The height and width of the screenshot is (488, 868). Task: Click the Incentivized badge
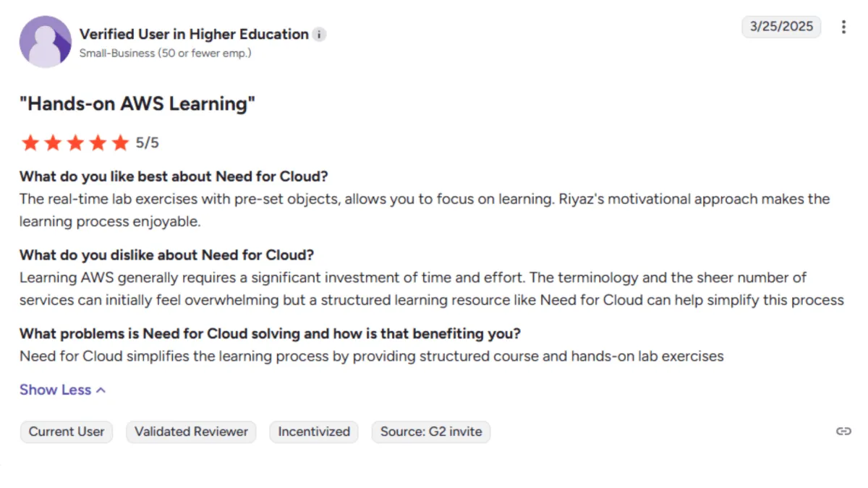[314, 432]
